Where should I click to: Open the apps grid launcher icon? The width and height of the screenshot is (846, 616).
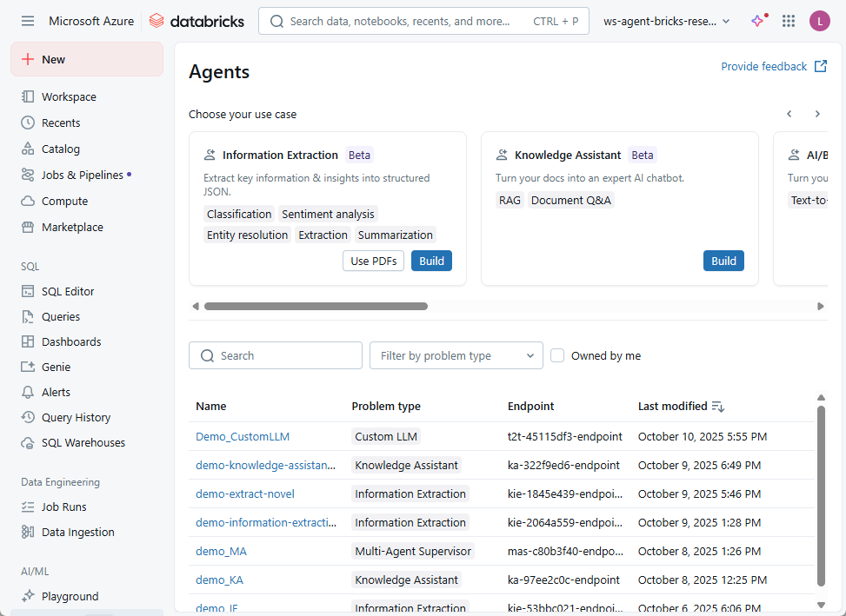pyautogui.click(x=789, y=21)
